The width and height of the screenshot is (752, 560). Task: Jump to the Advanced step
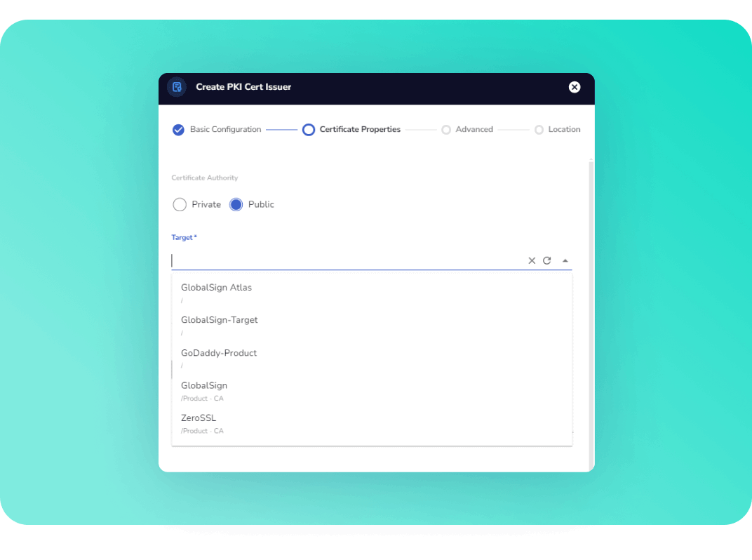[474, 130]
